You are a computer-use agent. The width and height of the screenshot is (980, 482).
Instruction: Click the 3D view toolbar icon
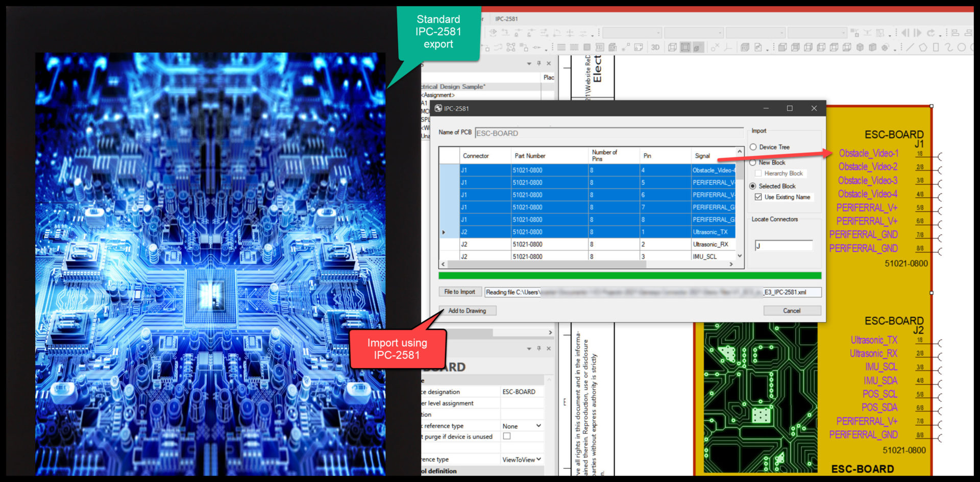[655, 47]
